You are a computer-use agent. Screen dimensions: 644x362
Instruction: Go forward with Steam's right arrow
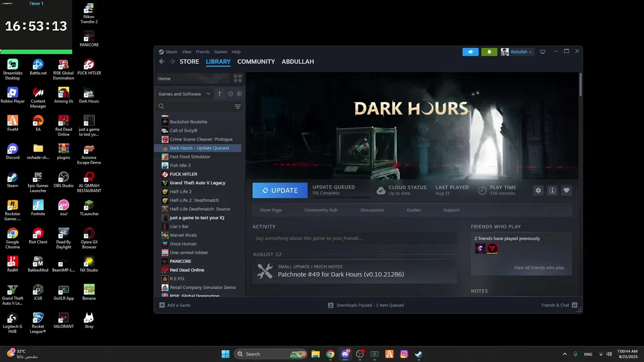(x=172, y=61)
